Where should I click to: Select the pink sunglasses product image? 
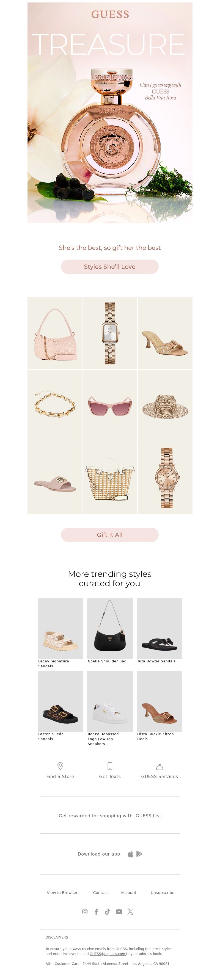[110, 406]
